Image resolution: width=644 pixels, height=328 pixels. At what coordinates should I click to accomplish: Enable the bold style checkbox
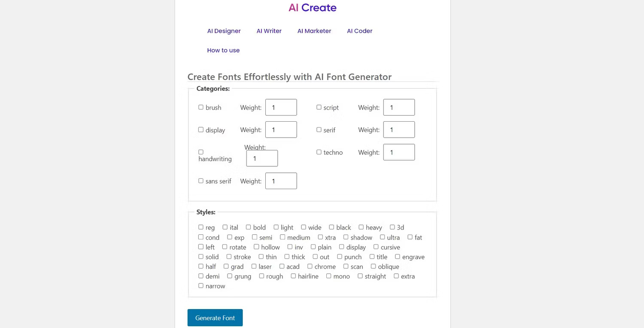pos(249,227)
